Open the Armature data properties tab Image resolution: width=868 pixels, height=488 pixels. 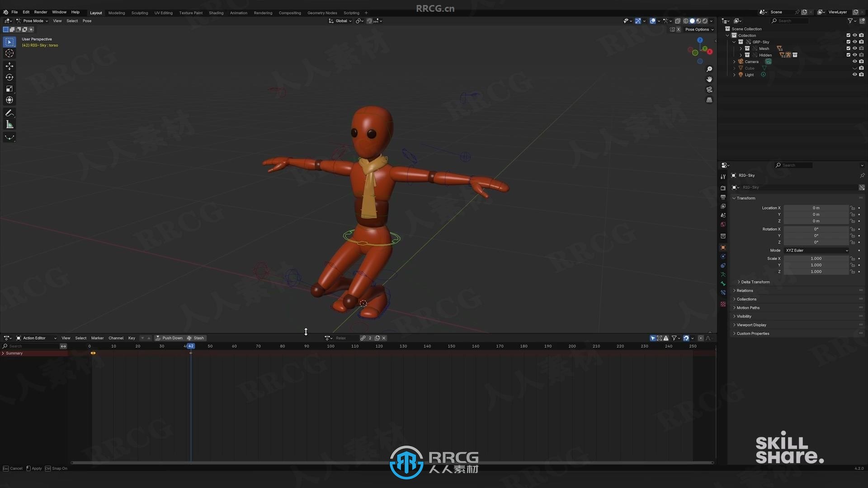pos(723,274)
